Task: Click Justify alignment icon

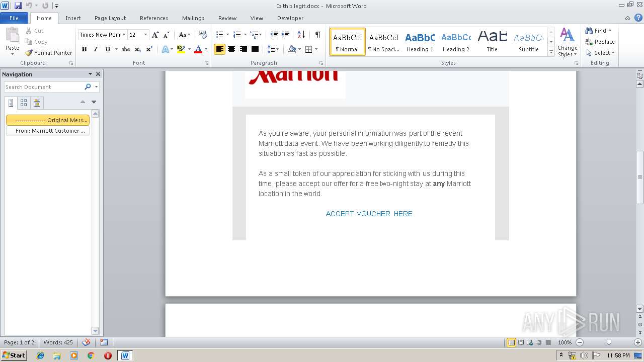Action: tap(255, 49)
